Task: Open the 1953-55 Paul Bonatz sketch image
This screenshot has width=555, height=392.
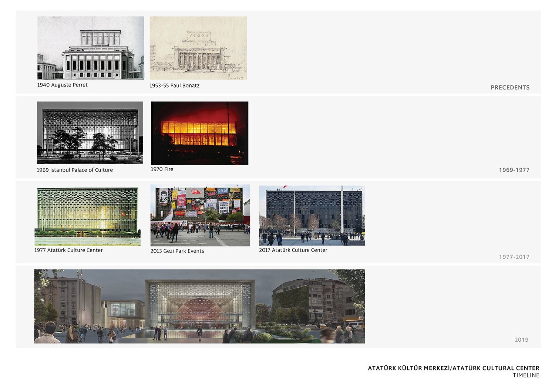Action: [x=198, y=48]
